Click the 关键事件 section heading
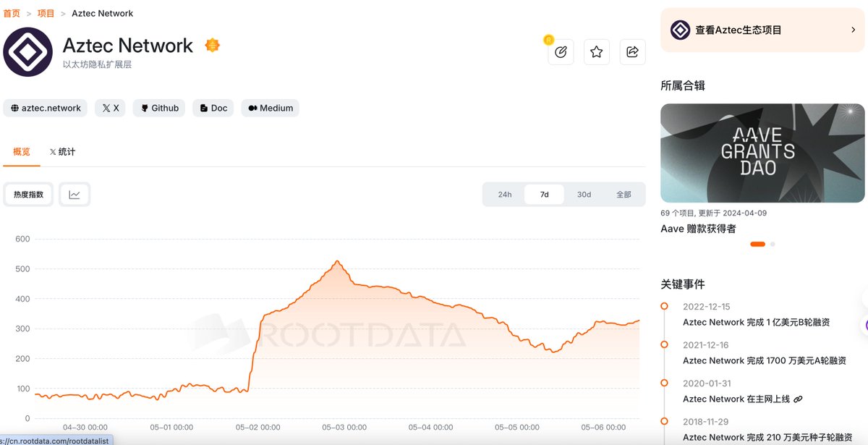 coord(683,284)
